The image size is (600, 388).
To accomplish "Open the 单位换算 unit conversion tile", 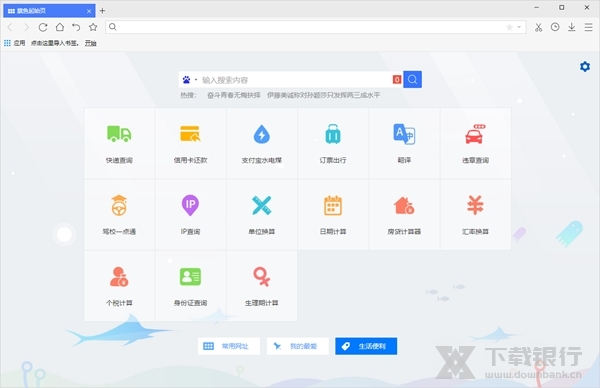I will (262, 215).
